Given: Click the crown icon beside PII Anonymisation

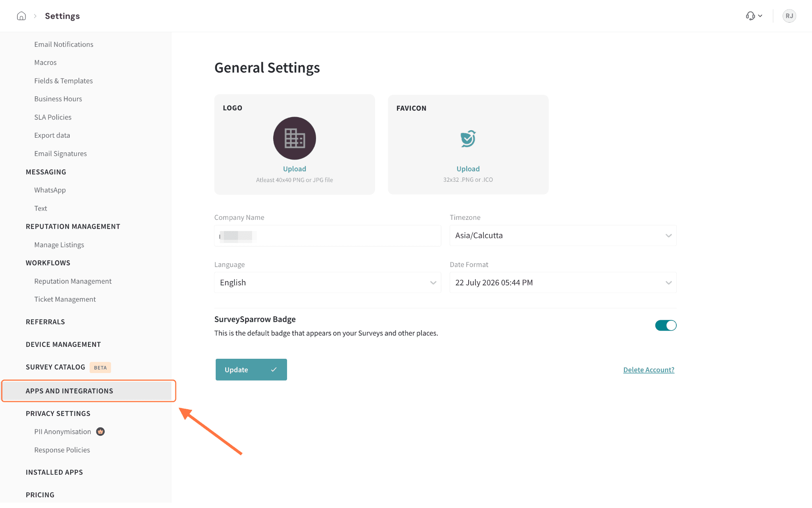Looking at the screenshot, I should pos(100,431).
